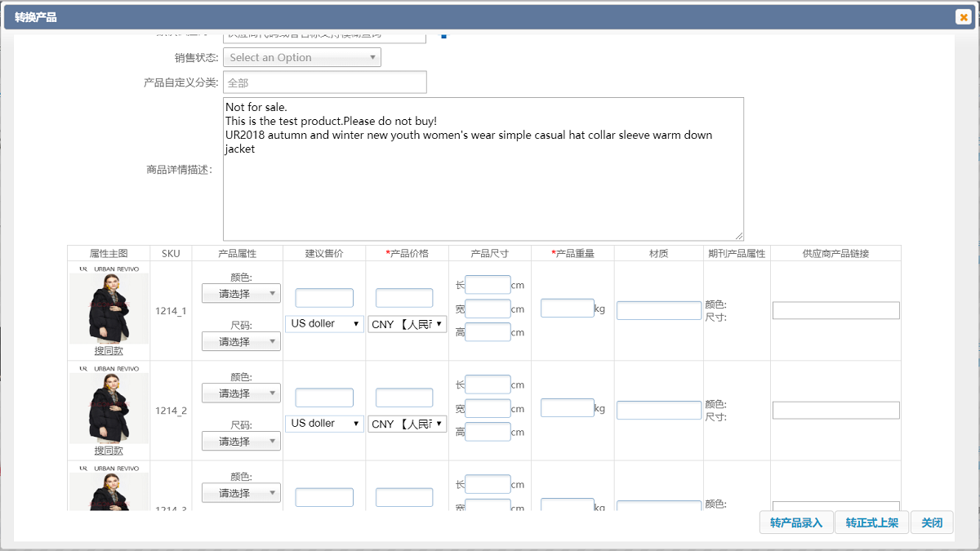Open the 颜色 dropdown for SKU 1214_3
Image resolution: width=980 pixels, height=551 pixels.
tap(241, 492)
